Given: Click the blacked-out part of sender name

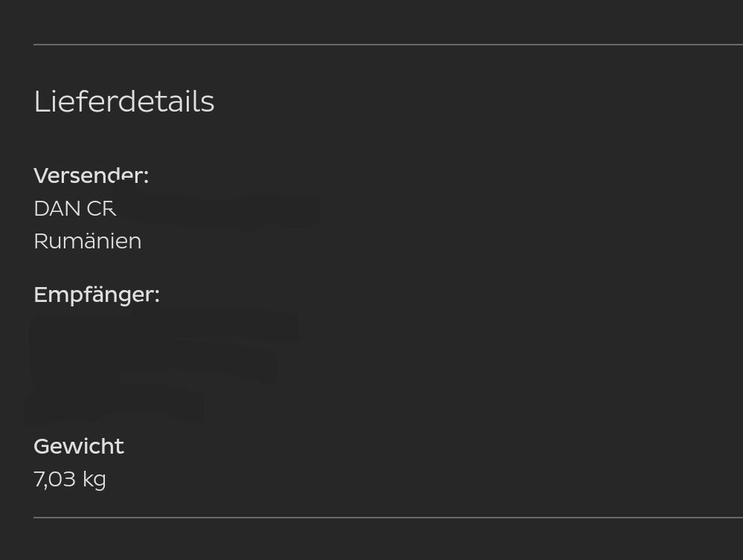Looking at the screenshot, I should (x=218, y=210).
